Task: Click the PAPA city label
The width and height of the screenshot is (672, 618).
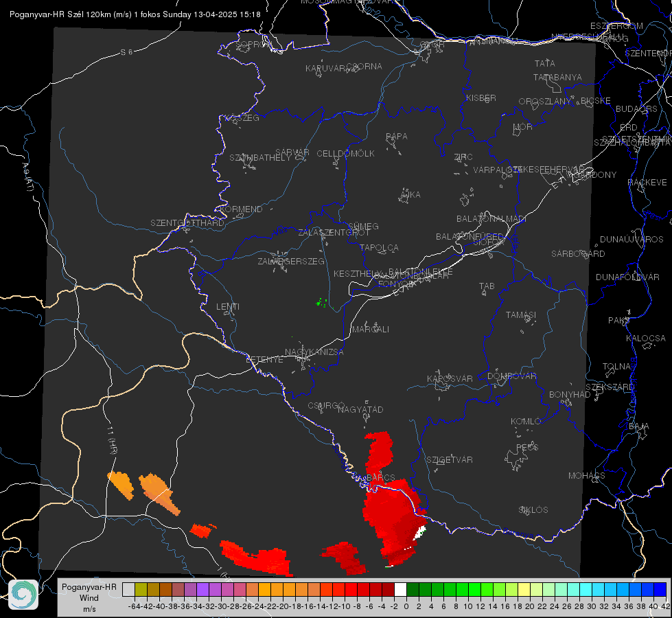Action: pos(397,137)
